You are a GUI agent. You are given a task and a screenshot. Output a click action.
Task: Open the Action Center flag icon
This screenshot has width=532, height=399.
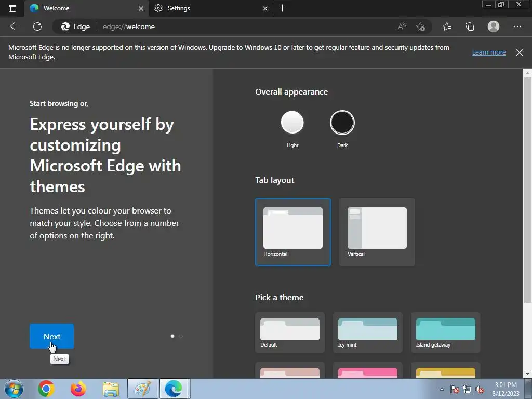[x=455, y=389]
